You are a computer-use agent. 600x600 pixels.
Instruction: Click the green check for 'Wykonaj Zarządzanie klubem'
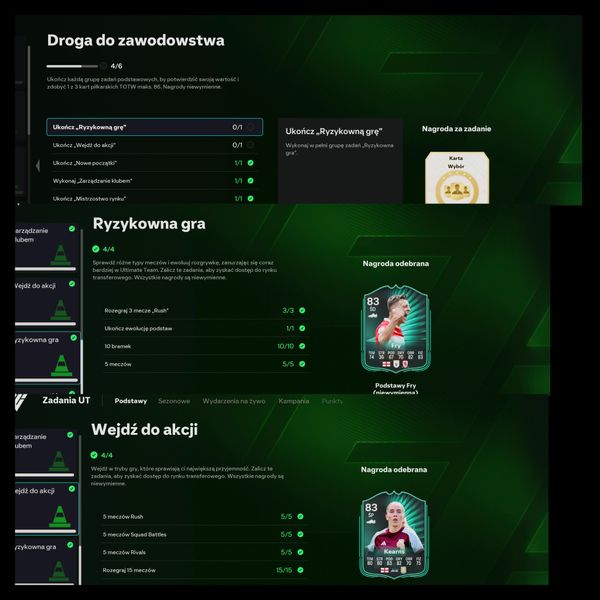[x=251, y=181]
